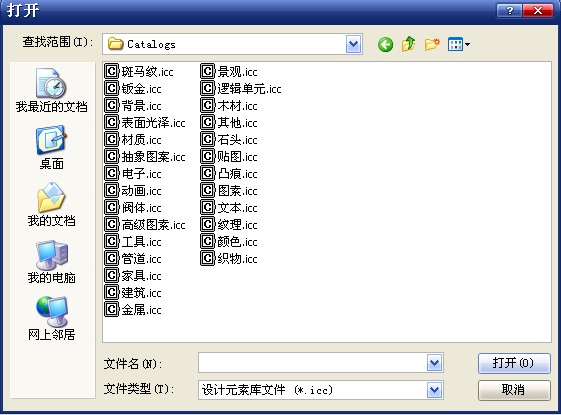Viewport: 561px width, 415px height.
Task: Select the file named 文本.icc
Action: (229, 208)
